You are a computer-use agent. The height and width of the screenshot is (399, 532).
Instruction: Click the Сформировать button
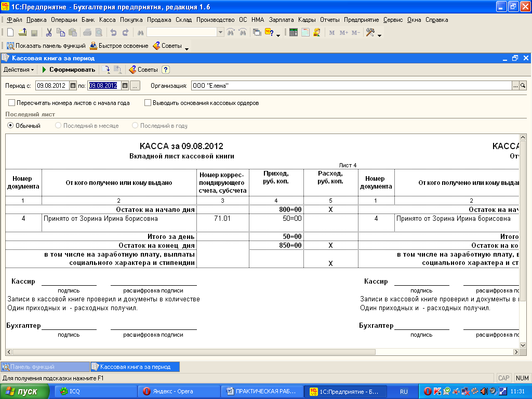pos(68,70)
